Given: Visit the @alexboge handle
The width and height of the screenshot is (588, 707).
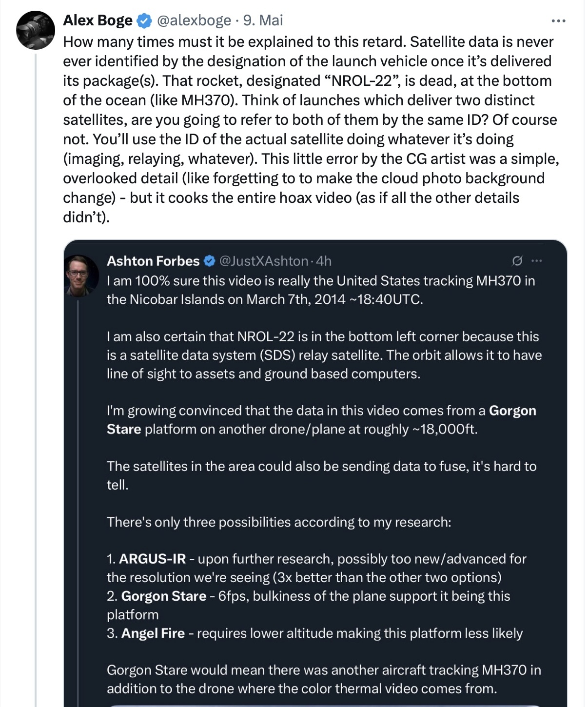Looking at the screenshot, I should point(194,20).
